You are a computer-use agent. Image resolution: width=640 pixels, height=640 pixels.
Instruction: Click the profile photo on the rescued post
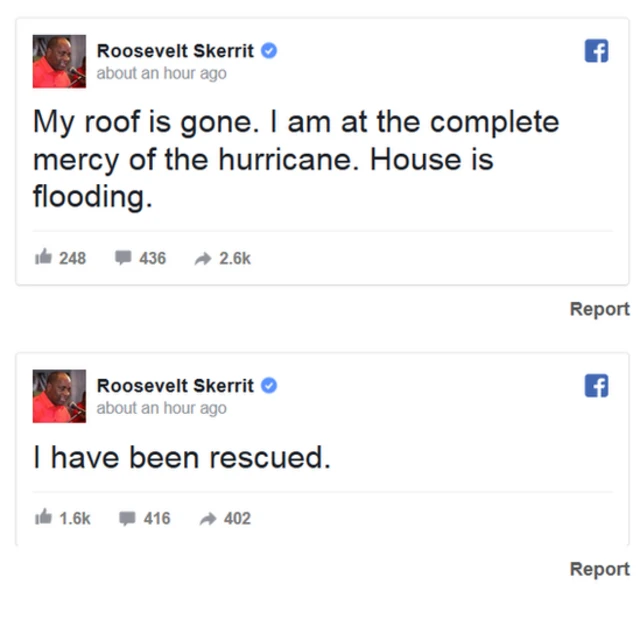[59, 395]
